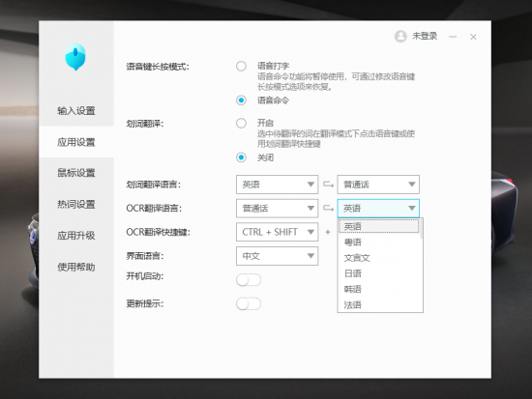Screen dimensions: 532x399
Task: Choose 日语 from the language list
Action: [x=379, y=273]
